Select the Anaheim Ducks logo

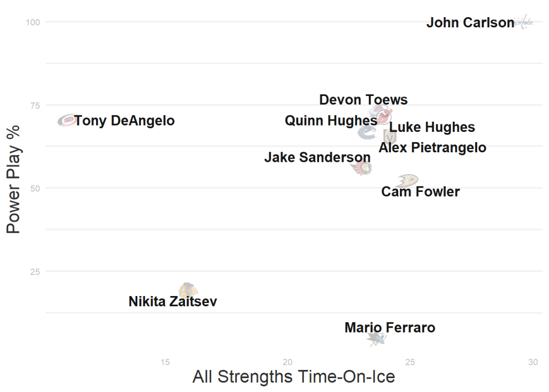click(x=407, y=180)
